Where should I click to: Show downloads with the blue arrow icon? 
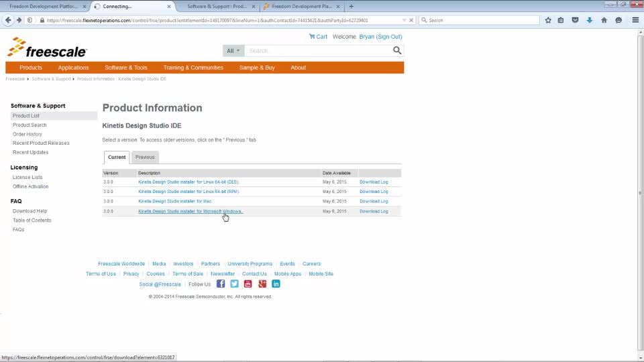point(590,20)
